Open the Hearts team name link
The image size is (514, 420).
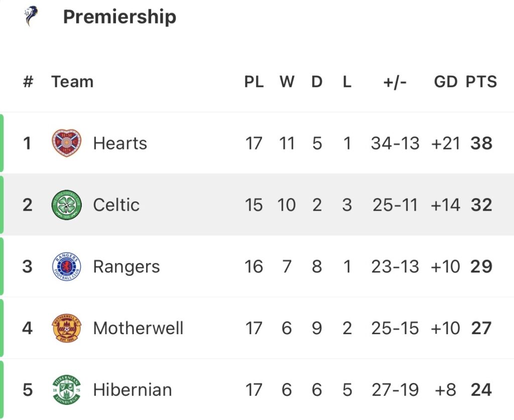[x=120, y=144]
